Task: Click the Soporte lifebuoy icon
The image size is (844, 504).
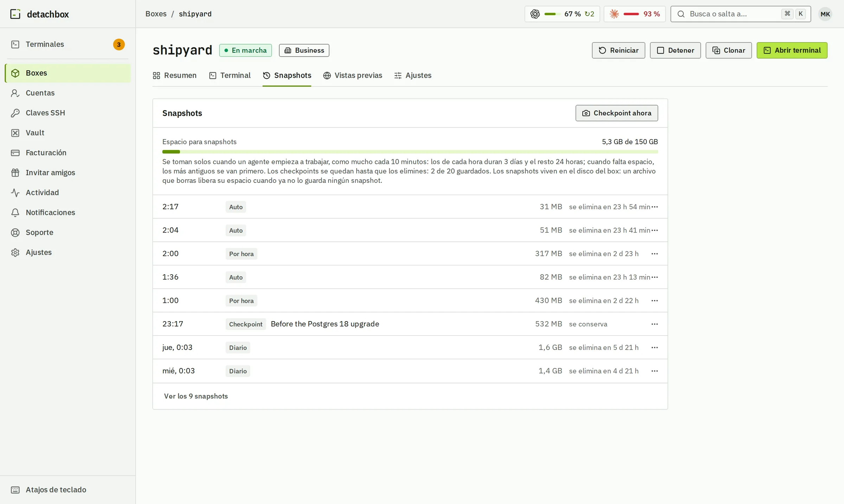Action: [15, 232]
